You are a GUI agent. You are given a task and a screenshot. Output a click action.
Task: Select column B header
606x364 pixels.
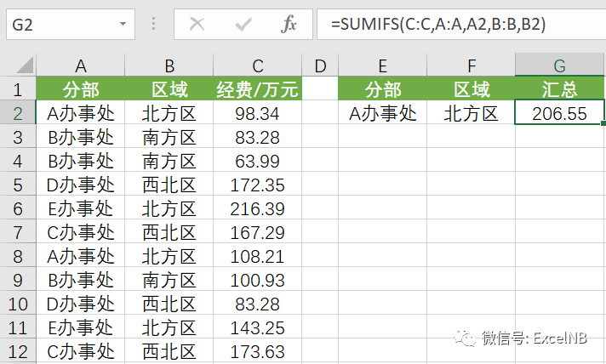point(169,65)
